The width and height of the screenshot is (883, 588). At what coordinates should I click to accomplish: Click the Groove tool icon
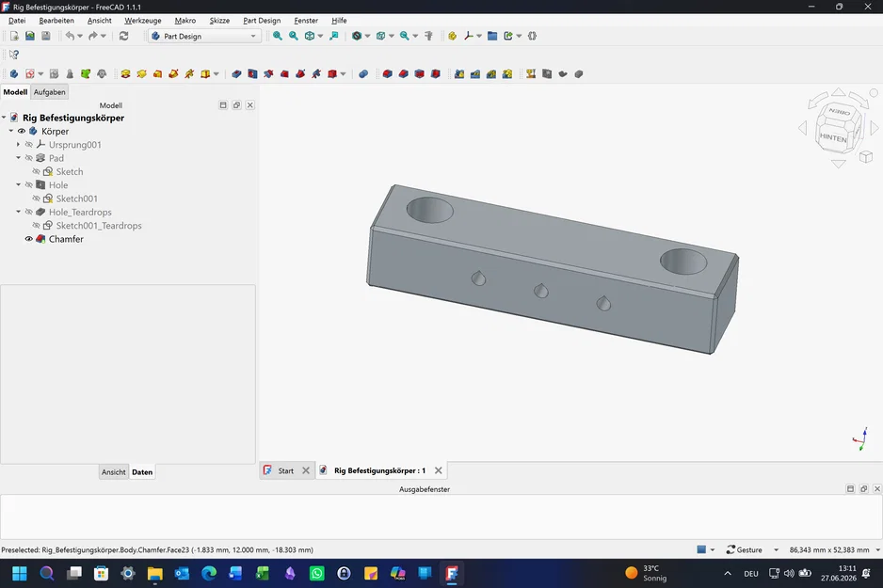268,73
